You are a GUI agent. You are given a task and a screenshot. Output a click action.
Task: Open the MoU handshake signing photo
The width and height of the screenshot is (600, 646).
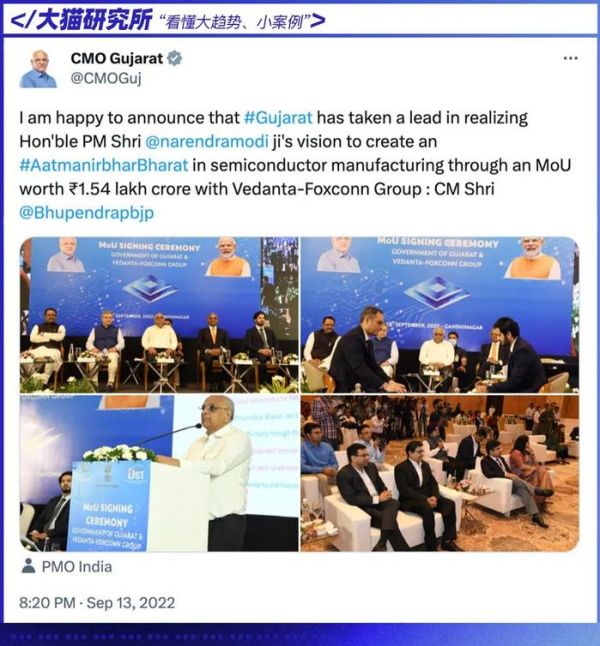tap(440, 315)
